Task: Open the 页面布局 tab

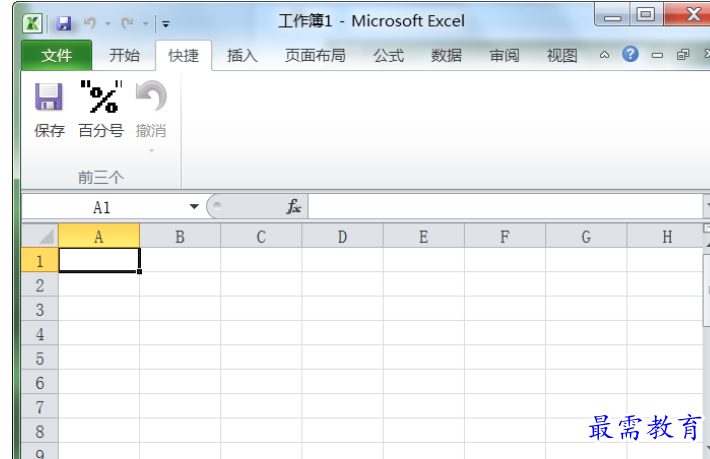Action: click(315, 55)
